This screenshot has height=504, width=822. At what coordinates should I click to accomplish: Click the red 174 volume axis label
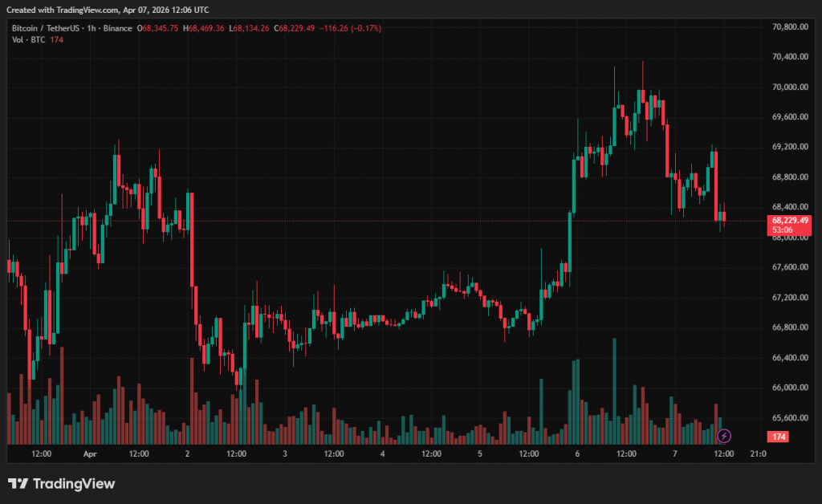pyautogui.click(x=777, y=437)
